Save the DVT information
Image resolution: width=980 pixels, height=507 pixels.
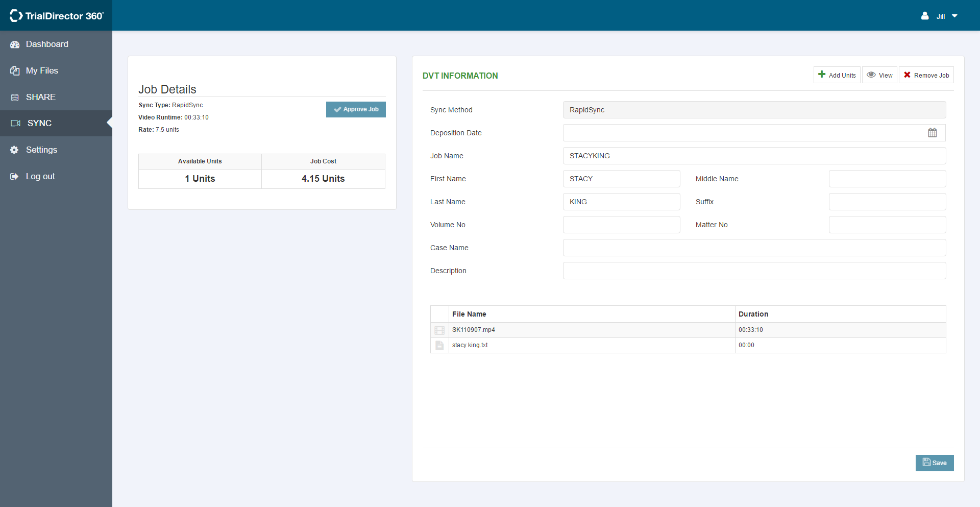[935, 463]
